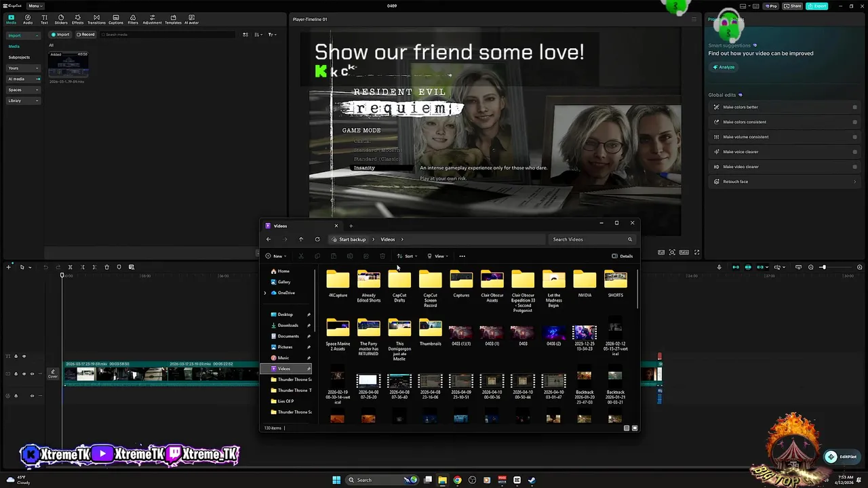Click the Search Videos field
This screenshot has height=488, width=868.
(591, 239)
